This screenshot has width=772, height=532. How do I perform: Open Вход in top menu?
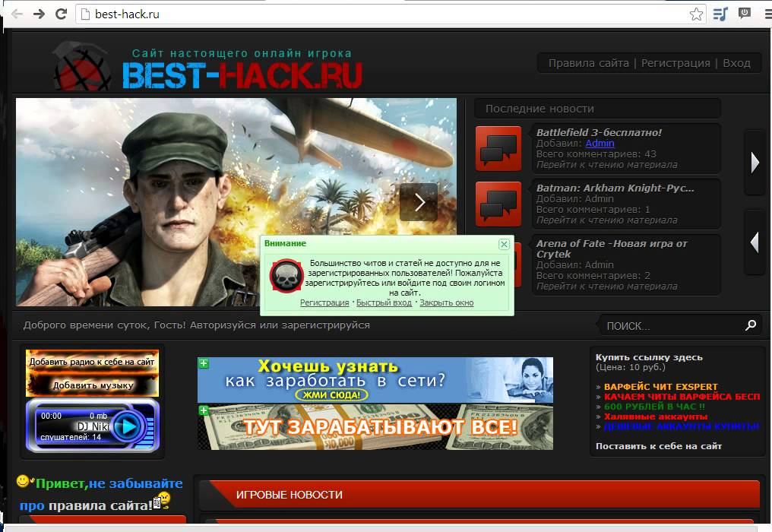pos(736,63)
